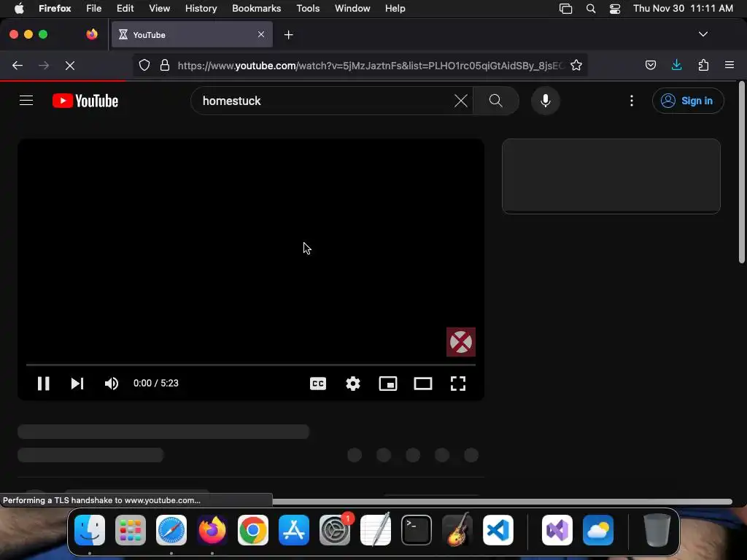Open App Store from the dock

pos(294,530)
